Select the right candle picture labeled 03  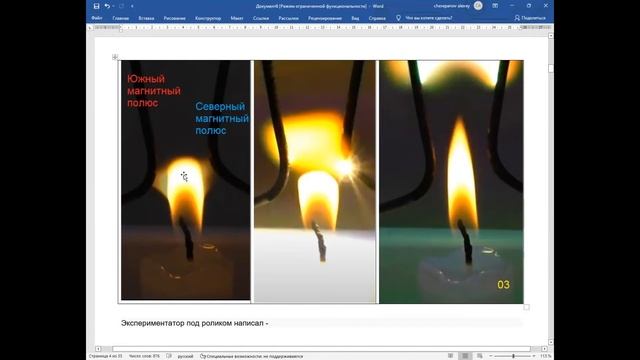pyautogui.click(x=451, y=182)
